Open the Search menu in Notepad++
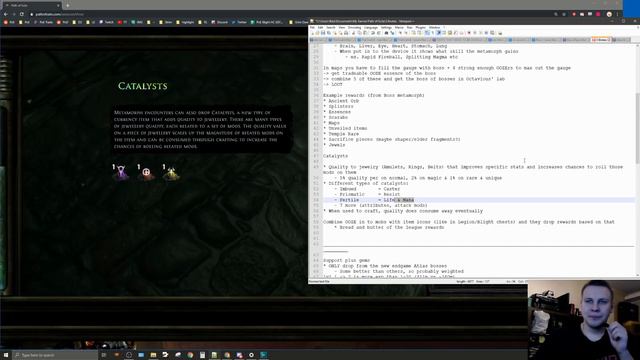Viewport: 640px width, 360px height. (x=331, y=27)
